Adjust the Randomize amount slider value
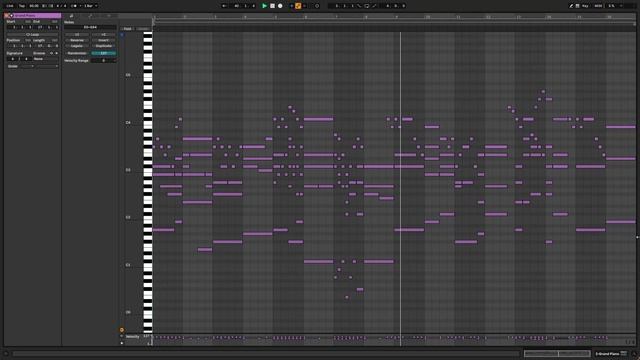 (x=104, y=53)
